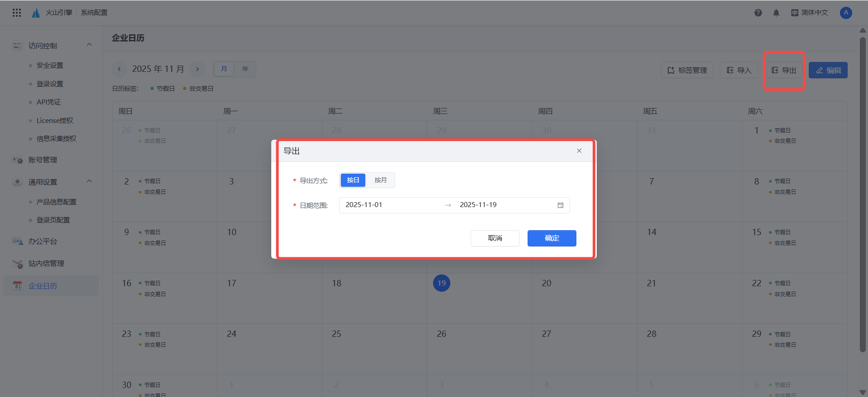Viewport: 868px width, 397px height.
Task: Open the notifications bell
Action: click(776, 13)
